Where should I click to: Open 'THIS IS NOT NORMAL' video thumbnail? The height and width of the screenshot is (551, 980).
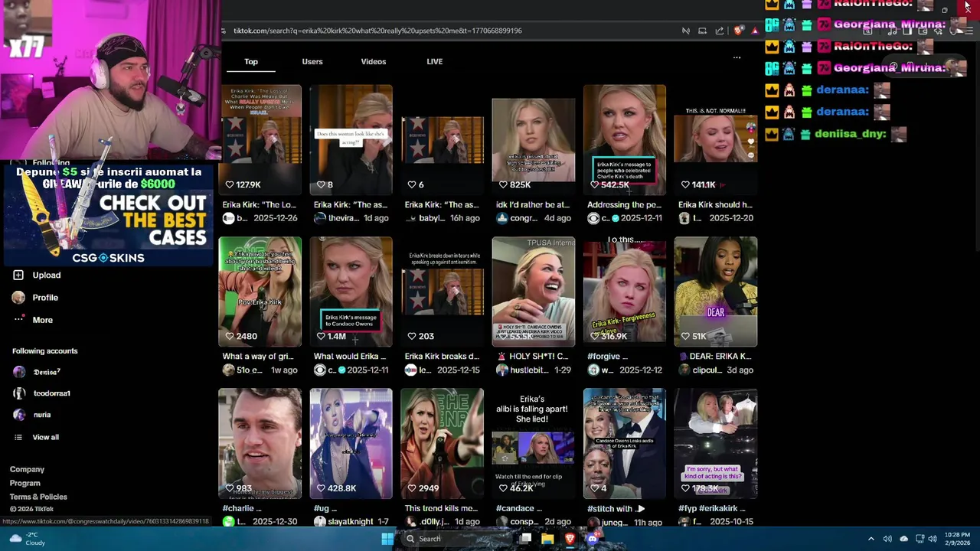pyautogui.click(x=716, y=139)
